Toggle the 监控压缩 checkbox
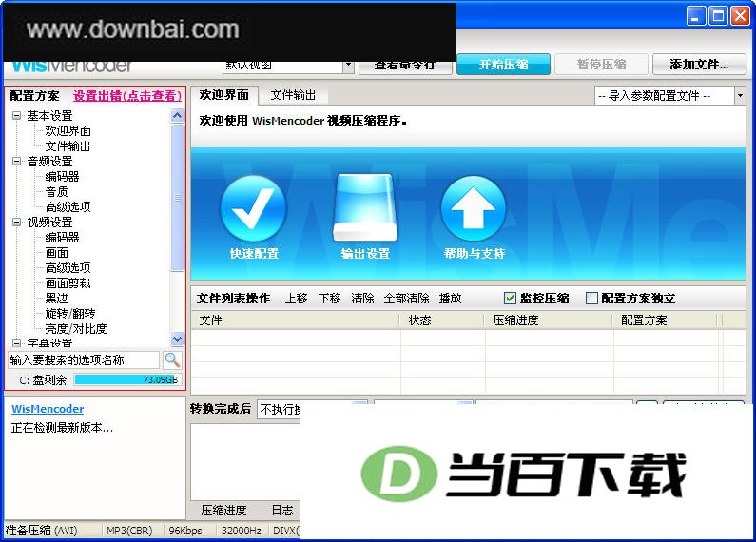756x542 pixels. pyautogui.click(x=510, y=298)
